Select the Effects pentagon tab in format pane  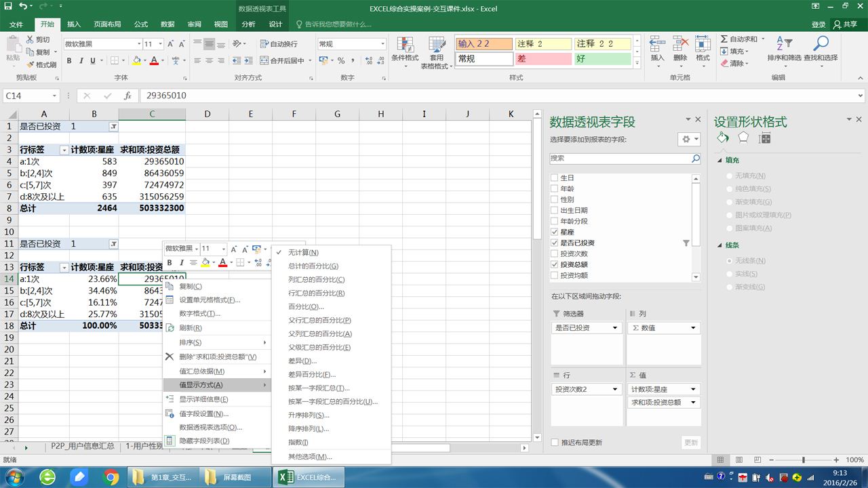pos(743,138)
